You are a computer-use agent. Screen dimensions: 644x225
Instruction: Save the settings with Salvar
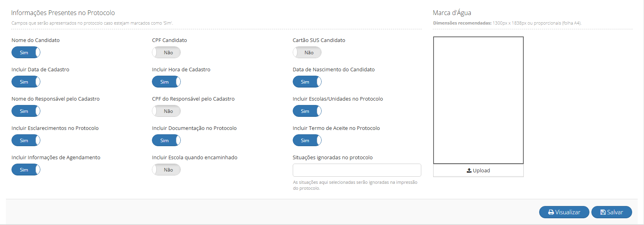[612, 212]
